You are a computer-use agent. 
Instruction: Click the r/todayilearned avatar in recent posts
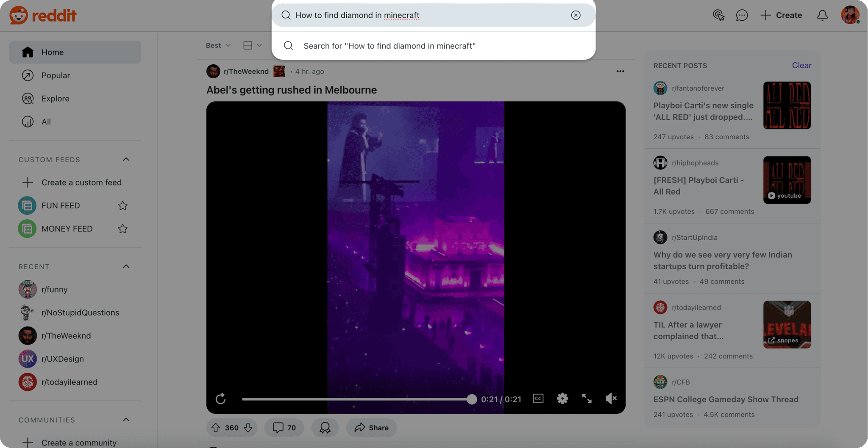(x=660, y=307)
